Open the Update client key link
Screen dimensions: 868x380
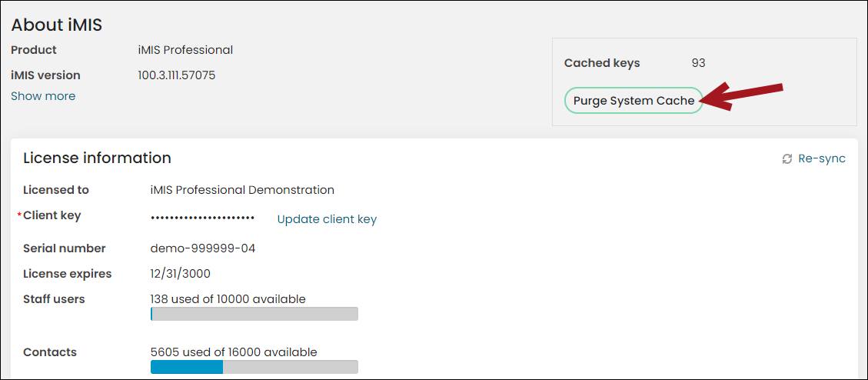[x=327, y=219]
